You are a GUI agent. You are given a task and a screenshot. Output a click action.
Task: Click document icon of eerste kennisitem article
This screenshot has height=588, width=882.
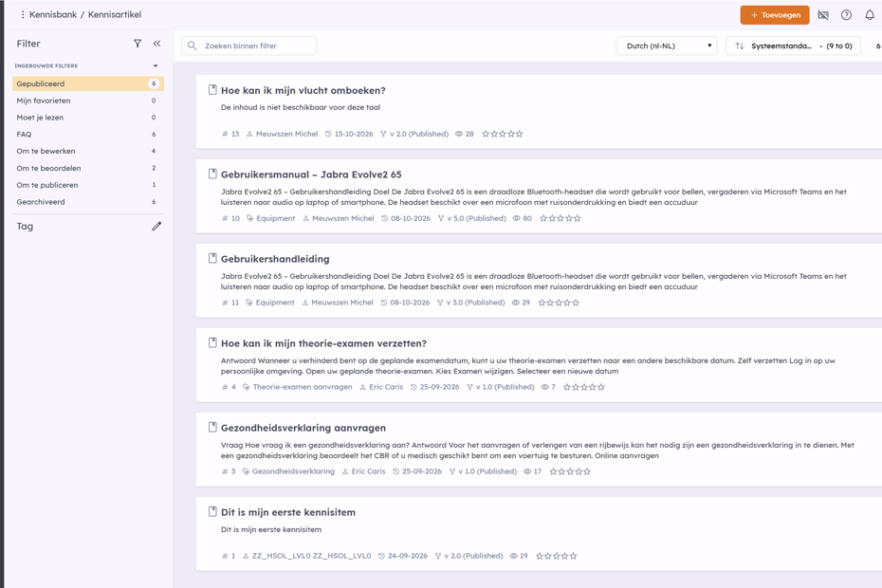coord(212,511)
